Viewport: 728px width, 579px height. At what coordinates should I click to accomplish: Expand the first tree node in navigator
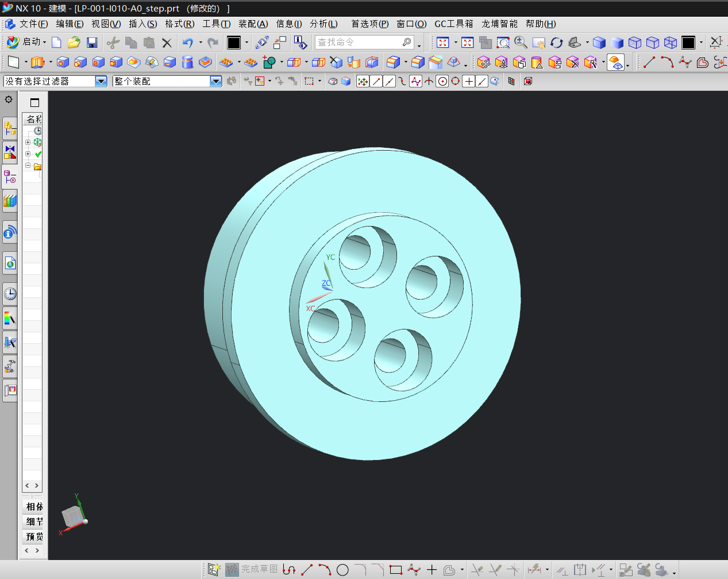pos(28,142)
